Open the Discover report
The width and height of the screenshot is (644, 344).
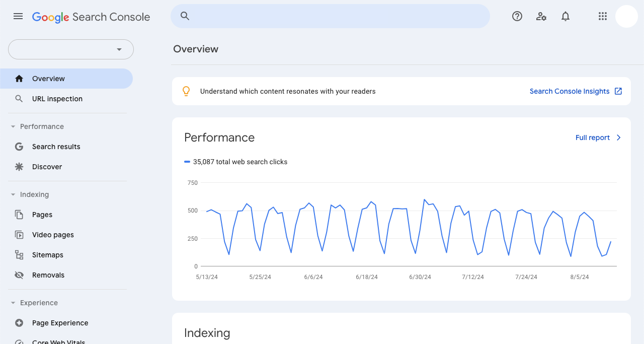click(66, 167)
